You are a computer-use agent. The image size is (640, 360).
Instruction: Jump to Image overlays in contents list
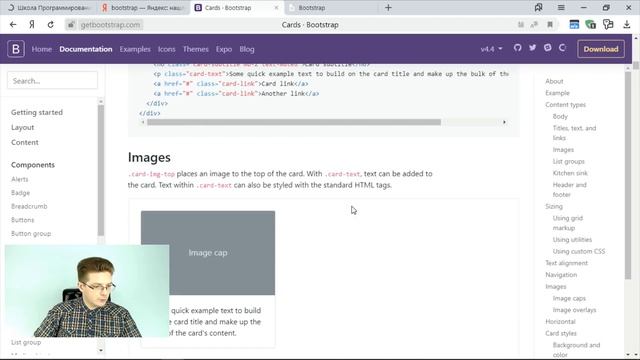point(574,310)
